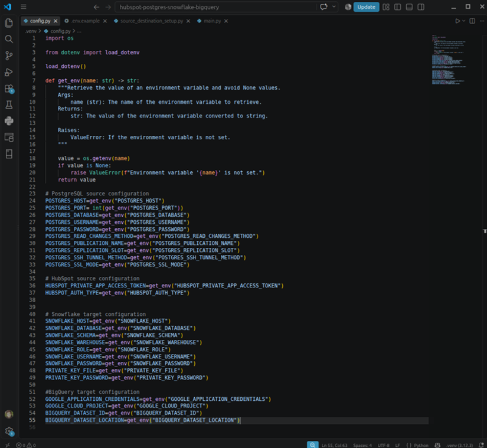
Task: Close the config.py tab
Action: [55, 21]
